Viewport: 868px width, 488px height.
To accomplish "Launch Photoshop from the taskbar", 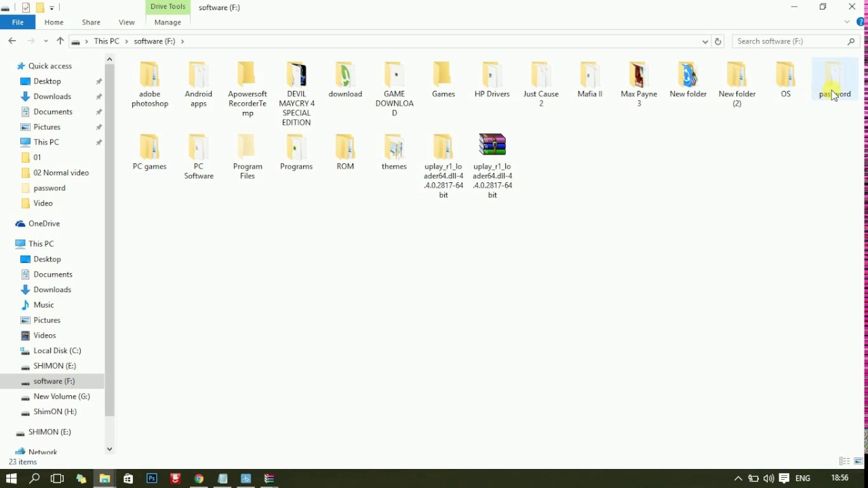I will [x=152, y=479].
